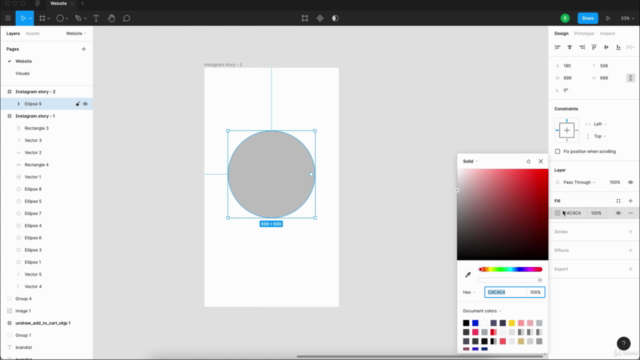Select the Move tool in toolbar
Screen dimensions: 640x360
(22, 18)
